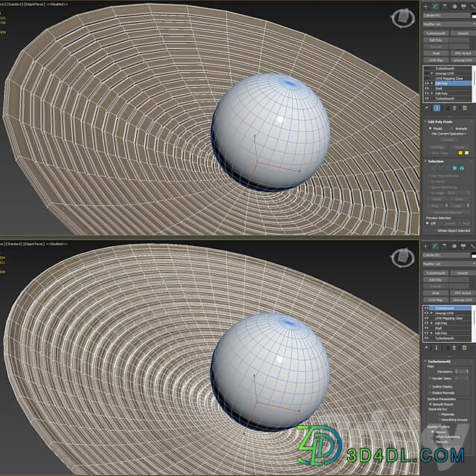The width and height of the screenshot is (476, 476).
Task: Select Polygon sub-object level in the Selection rollout
Action: tap(454, 168)
